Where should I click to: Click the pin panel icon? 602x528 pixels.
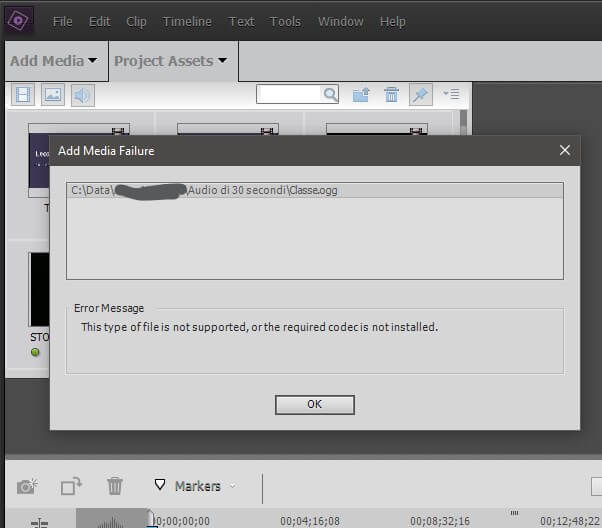pyautogui.click(x=421, y=95)
